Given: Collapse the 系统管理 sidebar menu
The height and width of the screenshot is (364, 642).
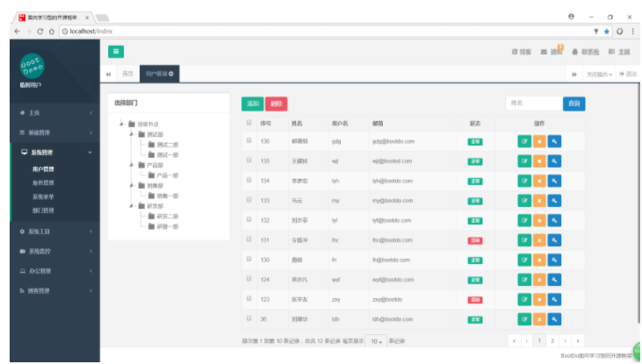Looking at the screenshot, I should click(x=54, y=153).
